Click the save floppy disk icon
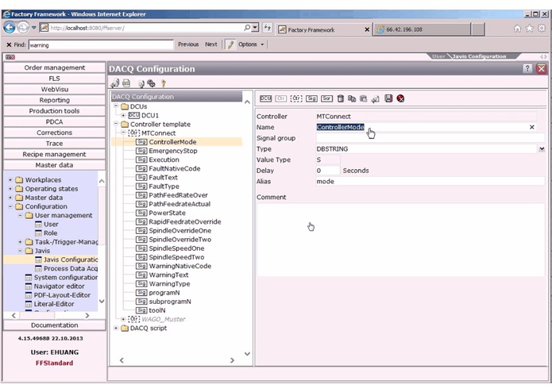Viewport: 552px width, 392px height. 388,98
